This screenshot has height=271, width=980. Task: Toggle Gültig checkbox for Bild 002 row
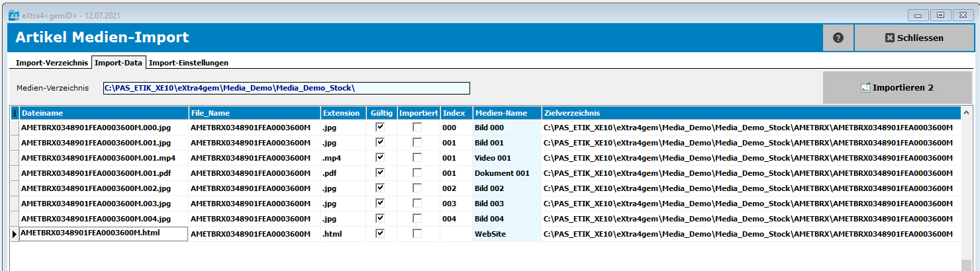click(x=380, y=188)
